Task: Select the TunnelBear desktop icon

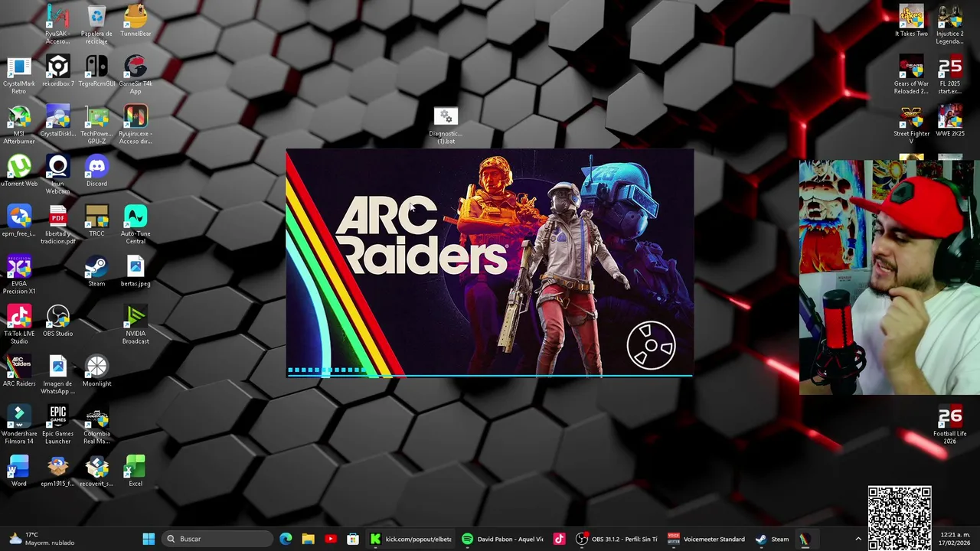Action: click(x=136, y=21)
